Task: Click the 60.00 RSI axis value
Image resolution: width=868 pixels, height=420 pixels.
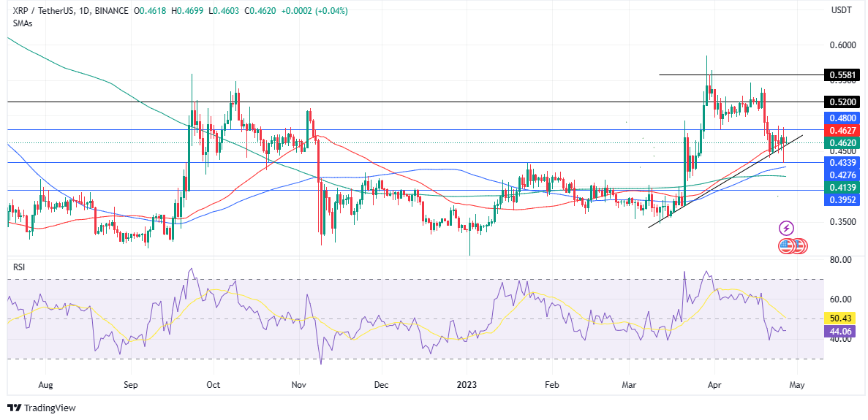Action: (x=842, y=299)
